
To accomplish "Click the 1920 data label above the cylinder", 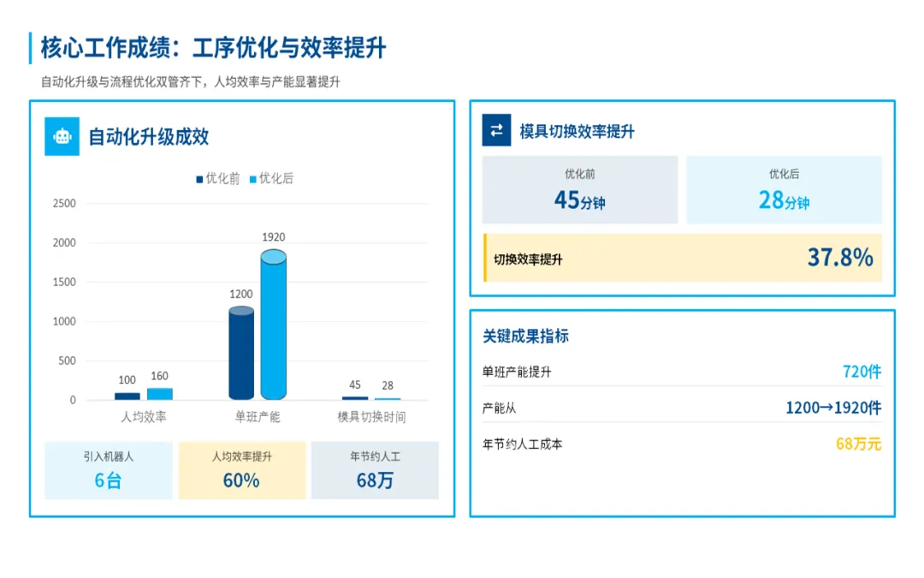I will (x=274, y=237).
